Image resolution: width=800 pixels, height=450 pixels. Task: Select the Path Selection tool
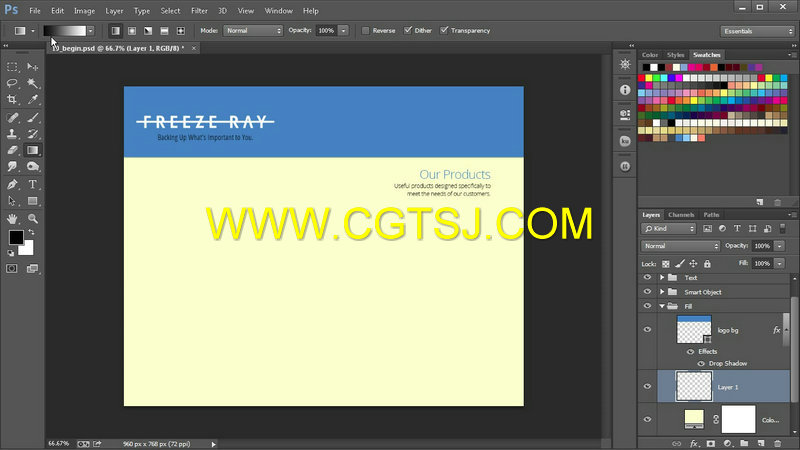[12, 201]
